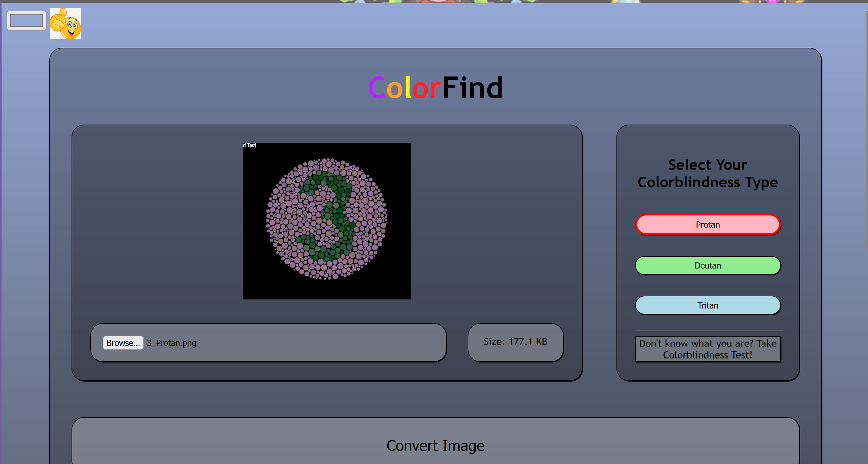
Task: Click the thumbs-up emoji icon
Action: coord(65,23)
